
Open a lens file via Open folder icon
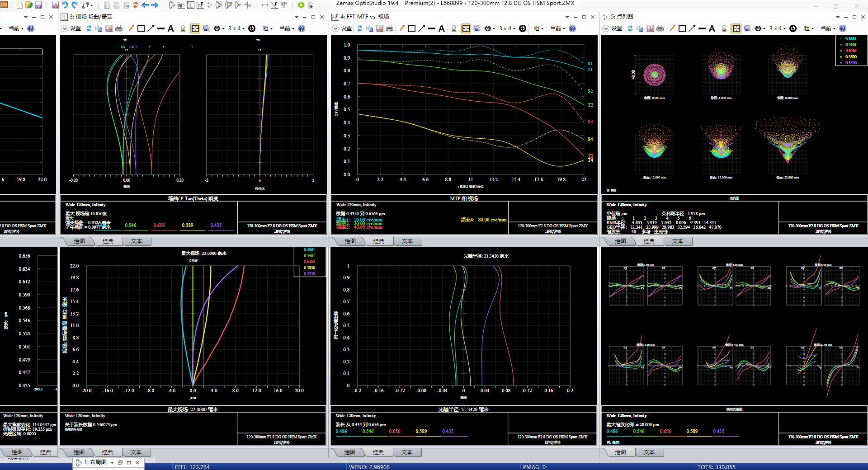(29, 5)
